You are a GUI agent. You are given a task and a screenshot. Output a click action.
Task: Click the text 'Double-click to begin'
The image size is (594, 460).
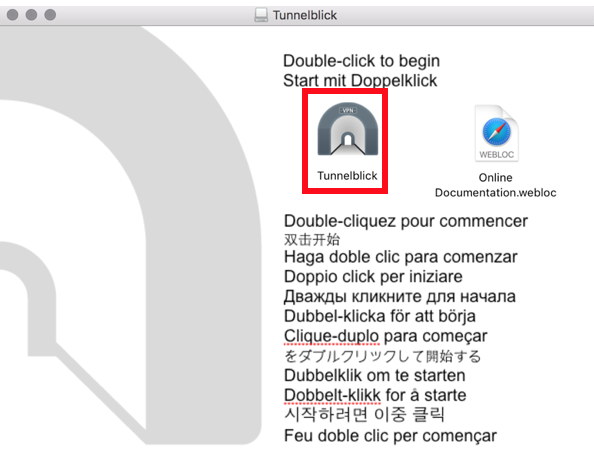coord(361,61)
